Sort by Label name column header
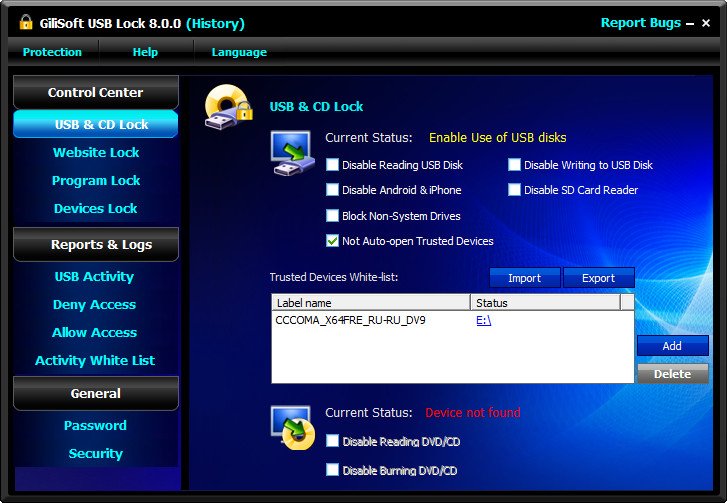Image resolution: width=727 pixels, height=503 pixels. 371,303
